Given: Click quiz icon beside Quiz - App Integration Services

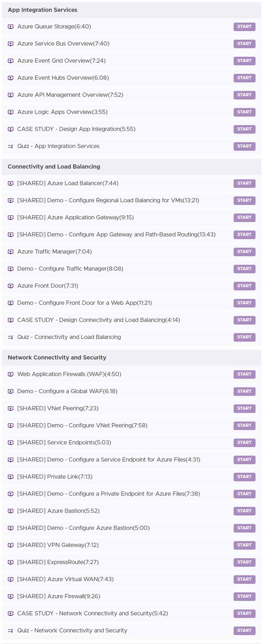Looking at the screenshot, I should pos(11,146).
